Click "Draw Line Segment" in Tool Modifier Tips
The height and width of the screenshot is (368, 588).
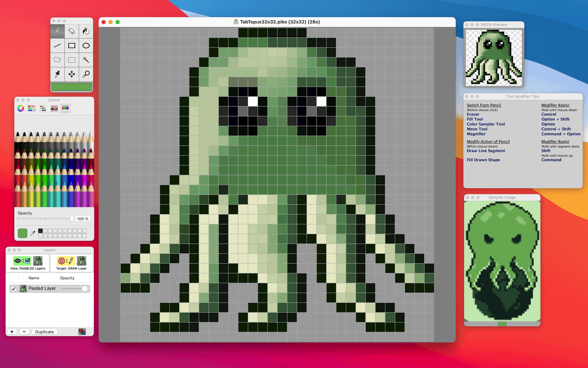click(x=486, y=151)
